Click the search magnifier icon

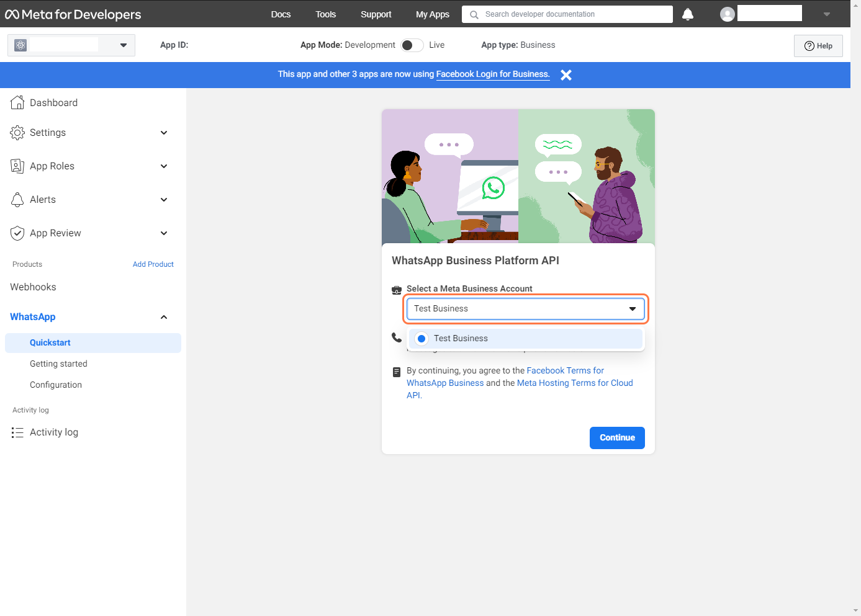[474, 14]
